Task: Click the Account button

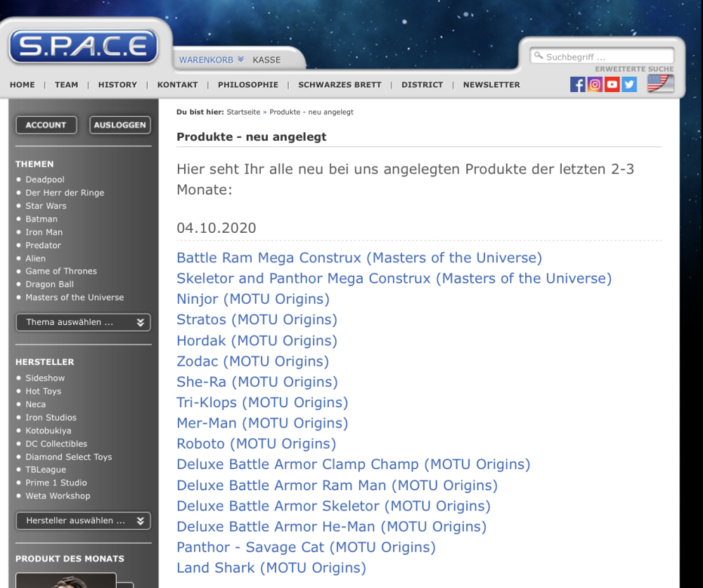Action: [46, 125]
